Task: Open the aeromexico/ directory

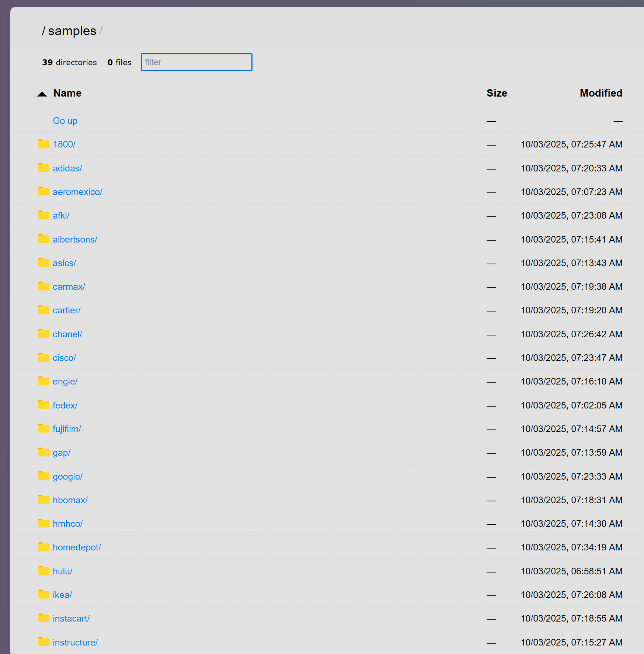Action: click(x=77, y=192)
